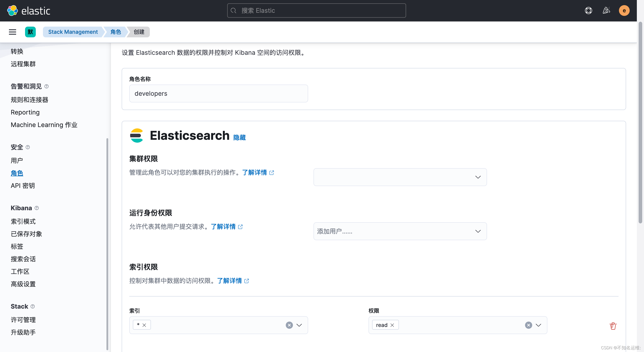644x352 pixels.
Task: Remove the read privilege tag
Action: (392, 325)
